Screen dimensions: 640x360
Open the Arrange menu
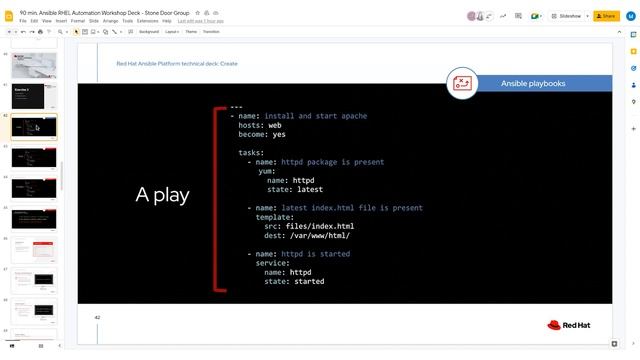[x=110, y=21]
